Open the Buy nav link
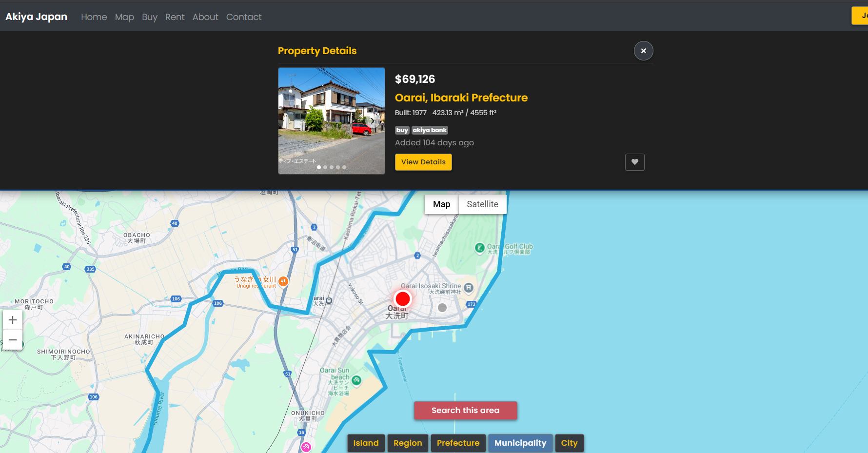The height and width of the screenshot is (453, 868). 150,17
